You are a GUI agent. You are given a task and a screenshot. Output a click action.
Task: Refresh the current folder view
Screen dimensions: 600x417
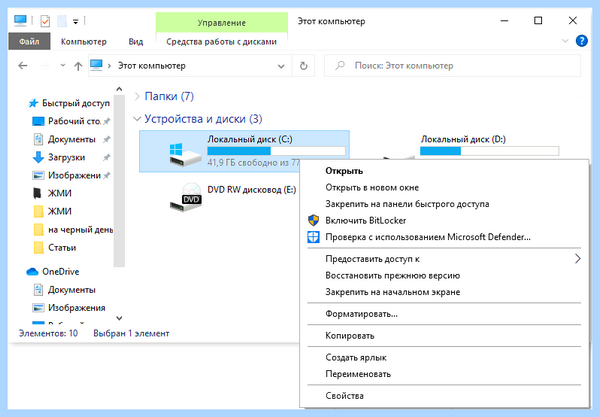(x=303, y=66)
